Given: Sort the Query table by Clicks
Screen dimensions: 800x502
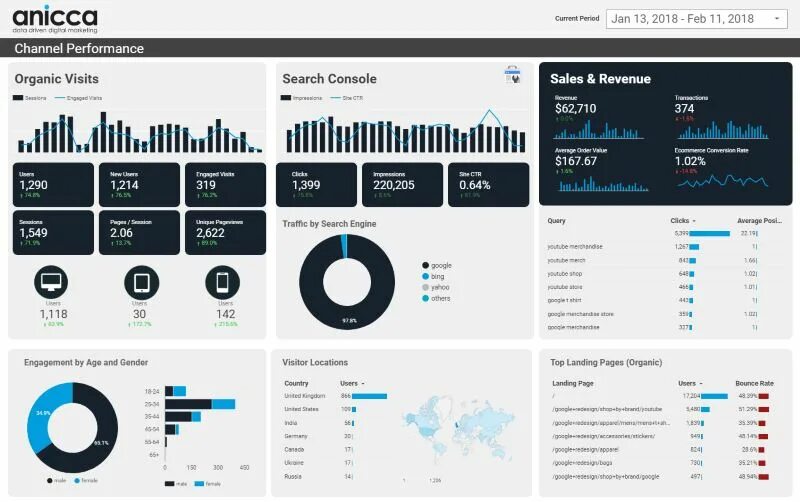Looking at the screenshot, I should 683,220.
